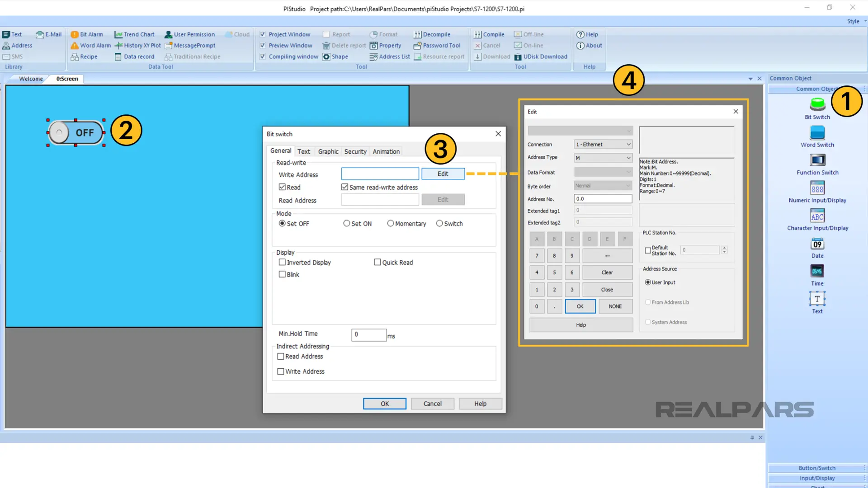
Task: Select the Set OFF radio button
Action: point(282,223)
